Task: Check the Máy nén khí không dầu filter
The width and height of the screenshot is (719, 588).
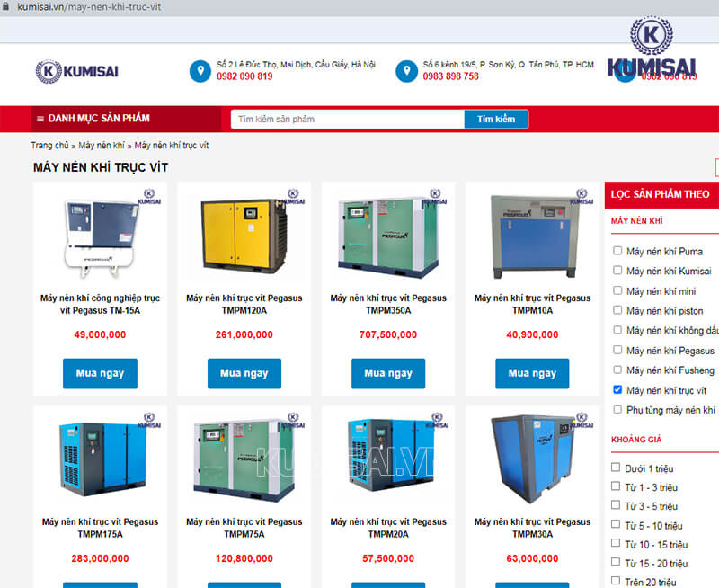Action: pos(617,330)
